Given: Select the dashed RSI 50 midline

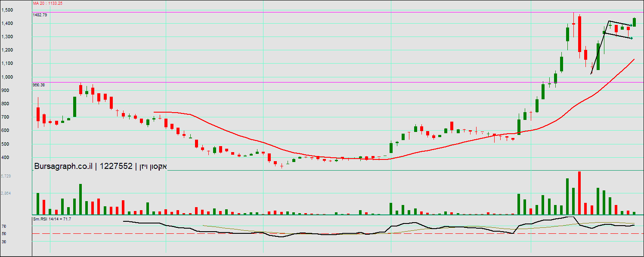Looking at the screenshot, I should (301, 234).
